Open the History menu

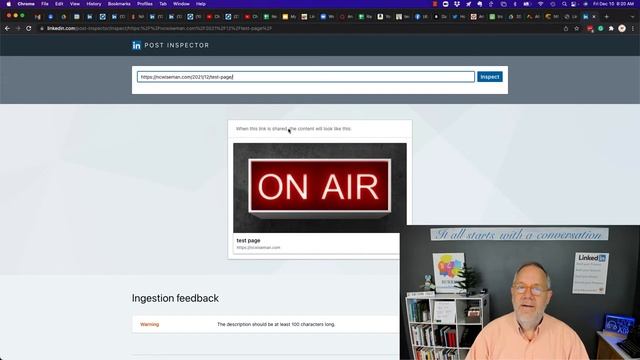tap(94, 4)
